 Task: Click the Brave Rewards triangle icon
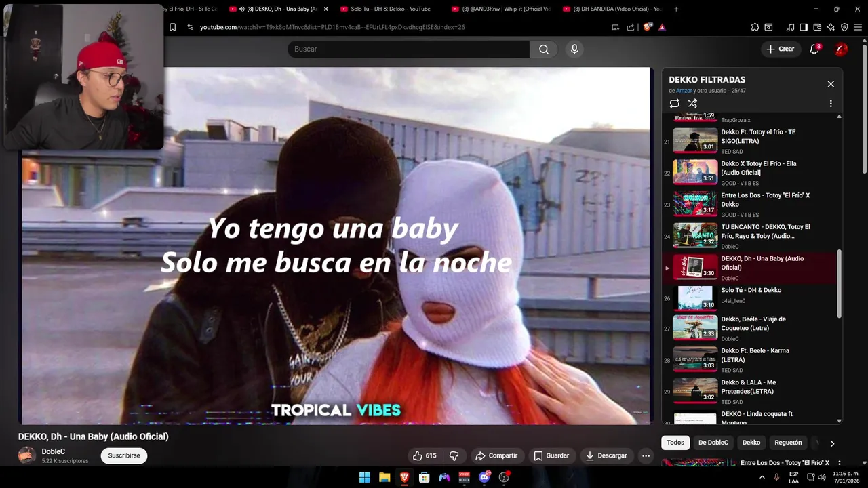662,27
